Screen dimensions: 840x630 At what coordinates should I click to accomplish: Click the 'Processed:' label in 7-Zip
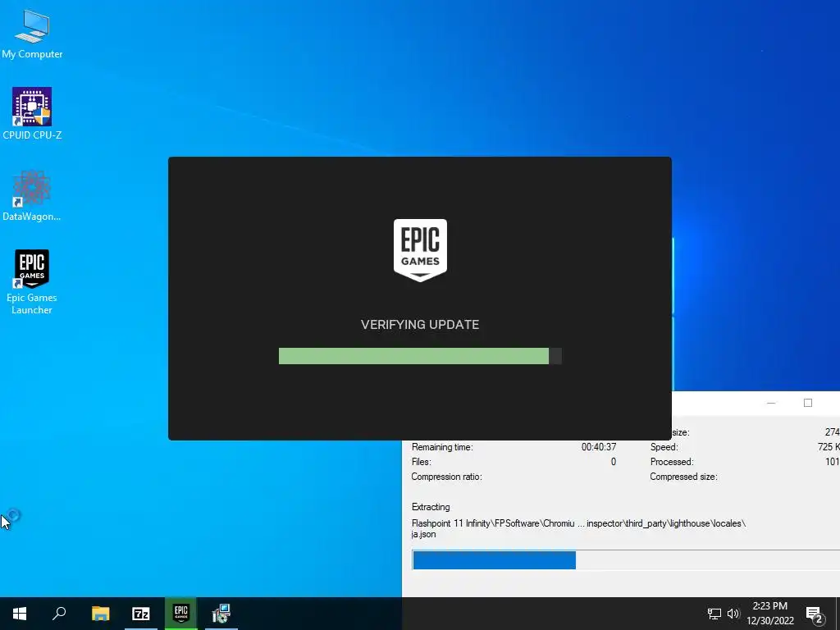coord(672,462)
